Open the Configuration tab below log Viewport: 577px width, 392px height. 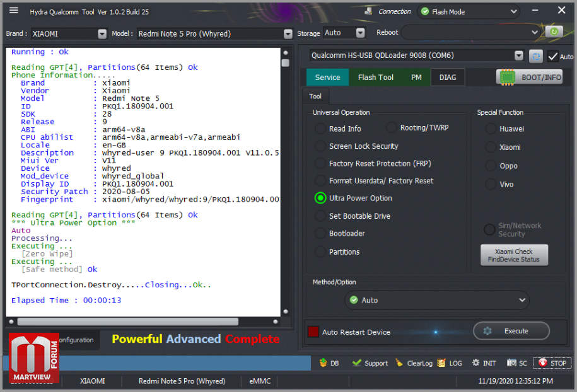[76, 340]
